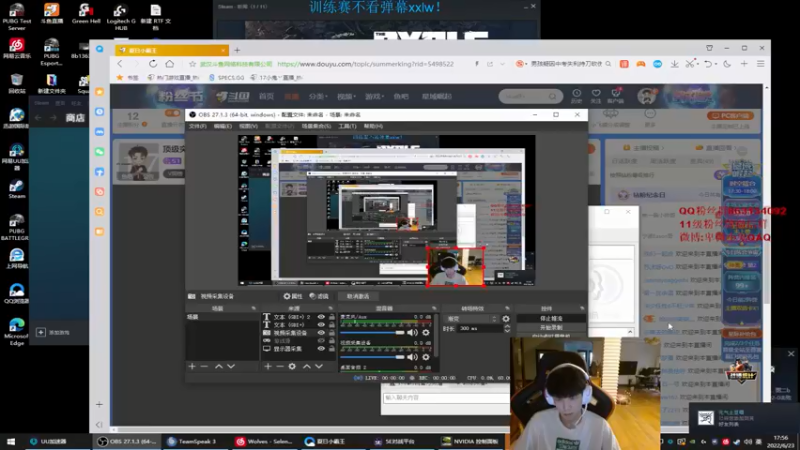Screen dimensions: 800x450
Task: Open Douyu follow heart icon
Action: tap(596, 95)
